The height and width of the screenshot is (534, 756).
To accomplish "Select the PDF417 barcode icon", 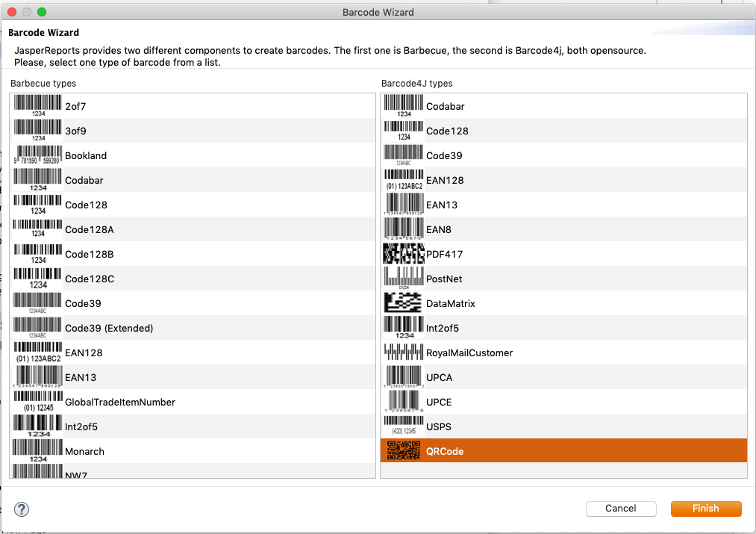I will click(x=404, y=254).
